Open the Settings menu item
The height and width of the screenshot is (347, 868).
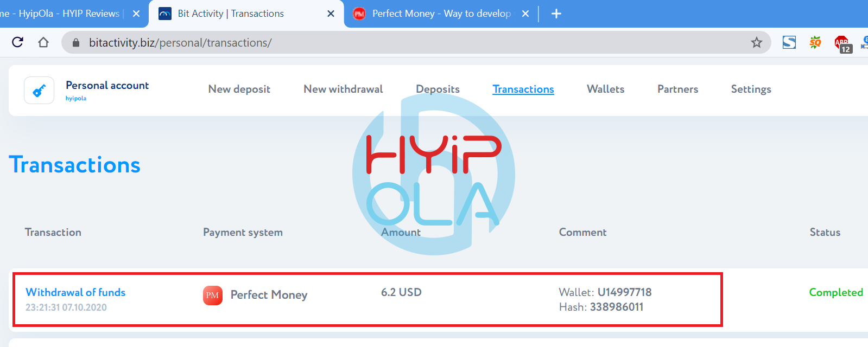click(751, 89)
